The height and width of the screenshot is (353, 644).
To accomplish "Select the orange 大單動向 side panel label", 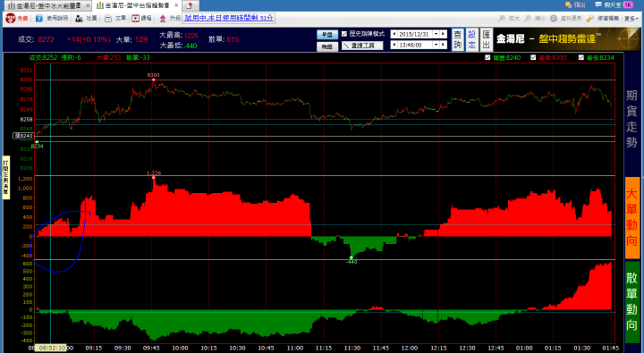I will [632, 217].
